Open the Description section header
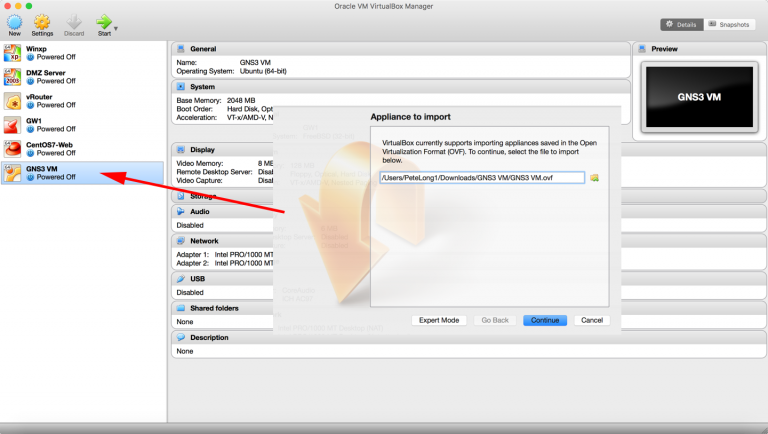Viewport: 768px width, 434px height. [x=469, y=337]
